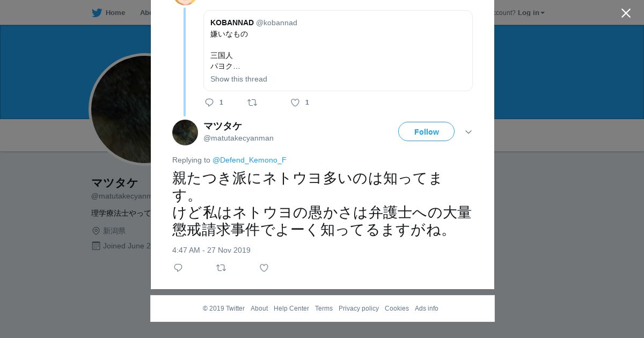Open the Privacy policy footer link
The width and height of the screenshot is (644, 338).
tap(358, 308)
